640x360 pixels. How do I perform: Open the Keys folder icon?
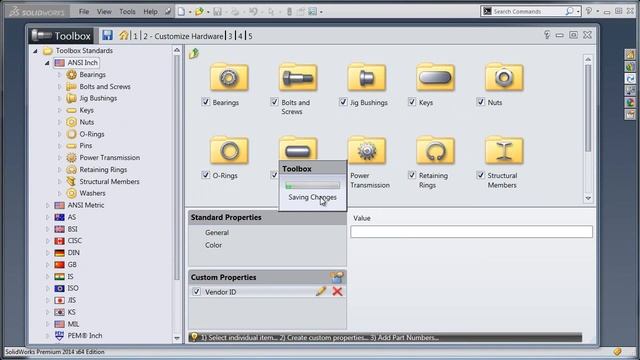(435, 77)
